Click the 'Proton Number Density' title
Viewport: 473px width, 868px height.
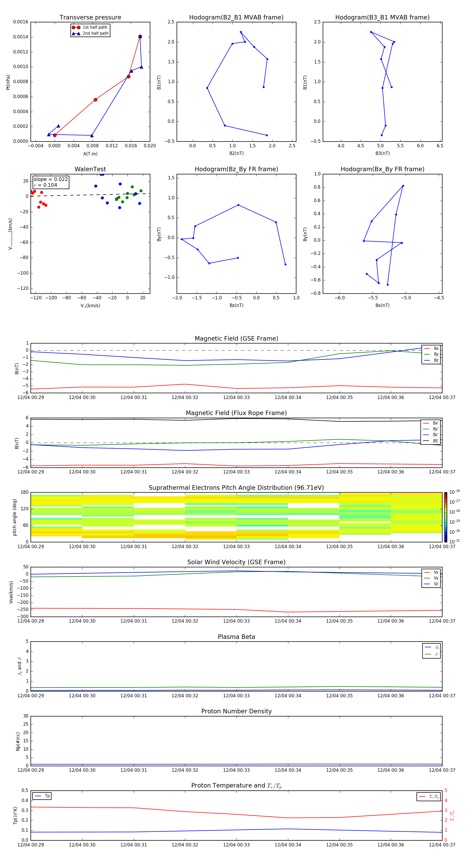[236, 711]
